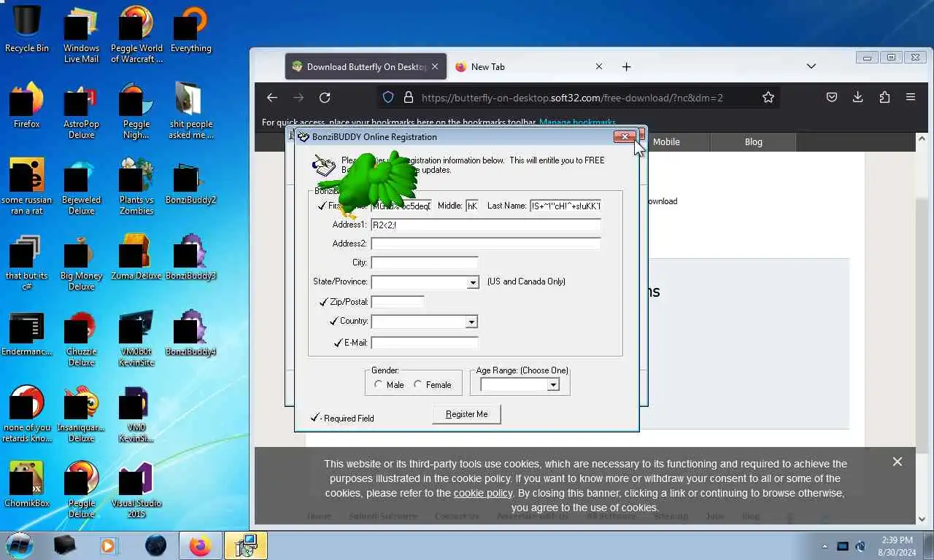Open ChomikBox desktop shortcut
The width and height of the screenshot is (934, 560).
click(27, 484)
